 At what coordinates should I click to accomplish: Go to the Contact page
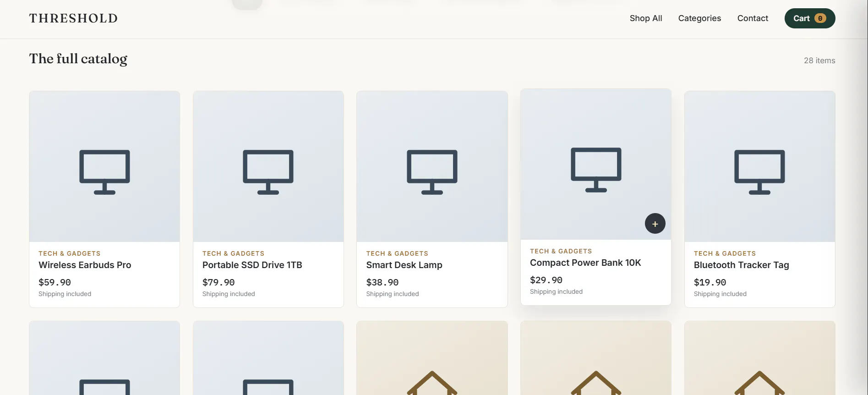(x=753, y=18)
